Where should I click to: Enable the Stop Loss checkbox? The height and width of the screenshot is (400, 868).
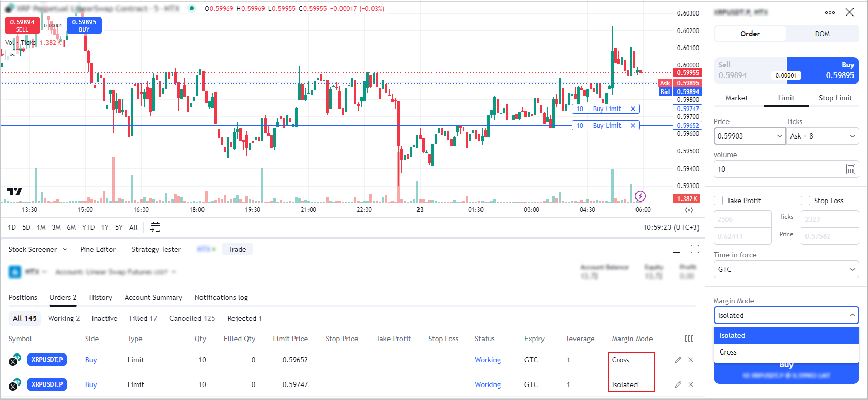805,201
